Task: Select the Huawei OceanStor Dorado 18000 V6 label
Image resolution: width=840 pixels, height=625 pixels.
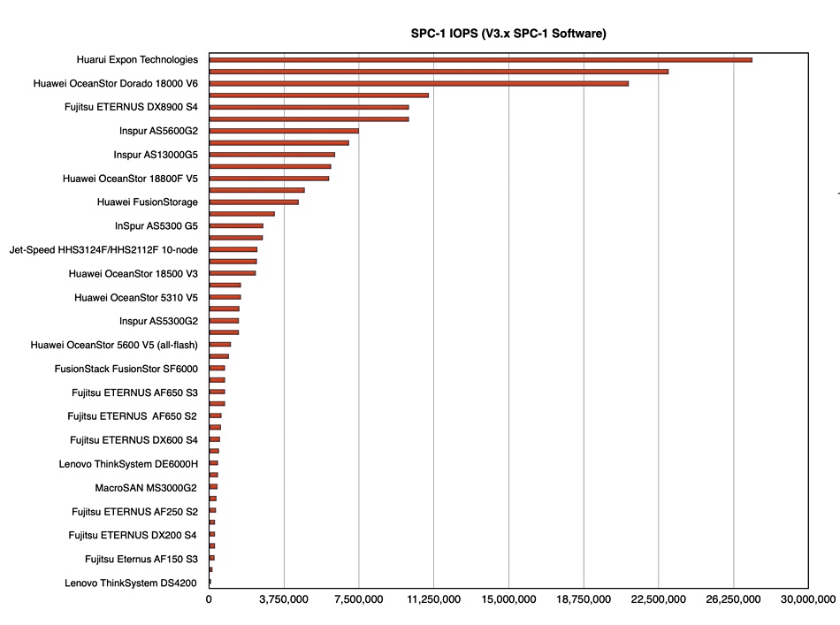Action: click(x=115, y=83)
